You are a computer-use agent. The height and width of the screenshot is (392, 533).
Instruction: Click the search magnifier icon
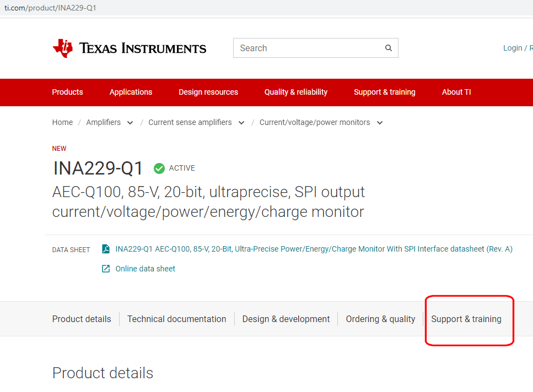388,48
